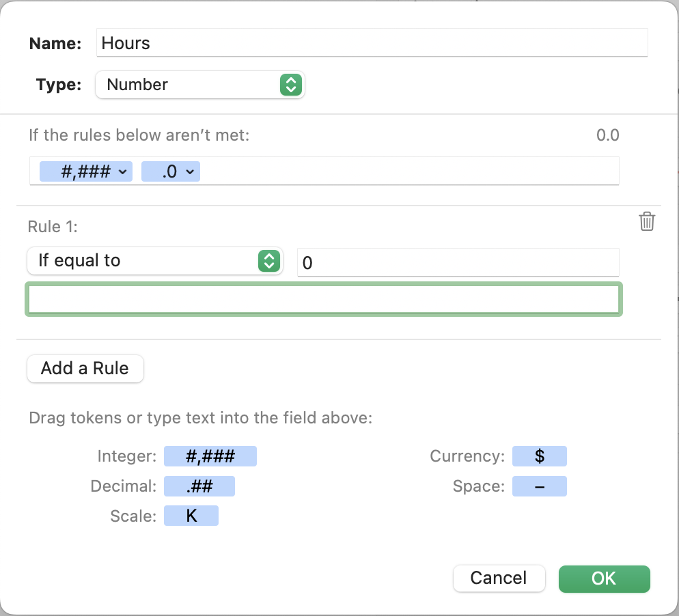Click the 'Drag tokens or type text' hint
The image size is (679, 616).
[200, 417]
